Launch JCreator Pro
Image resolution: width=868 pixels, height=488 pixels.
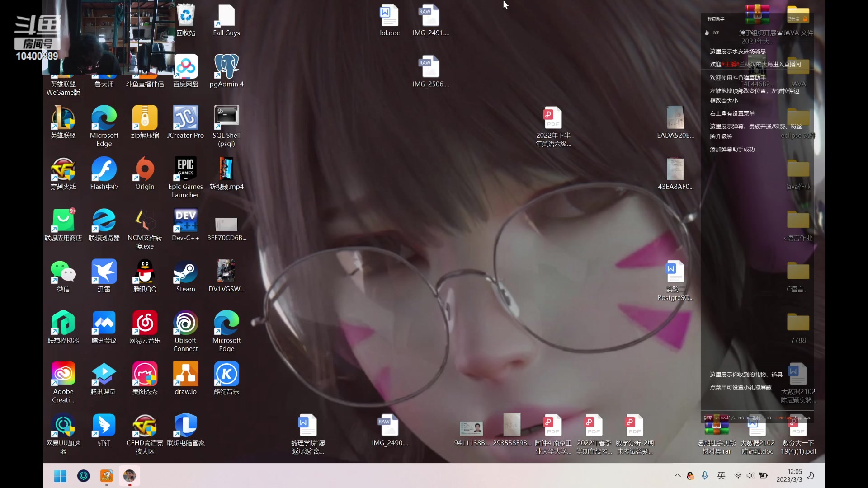coord(185,122)
